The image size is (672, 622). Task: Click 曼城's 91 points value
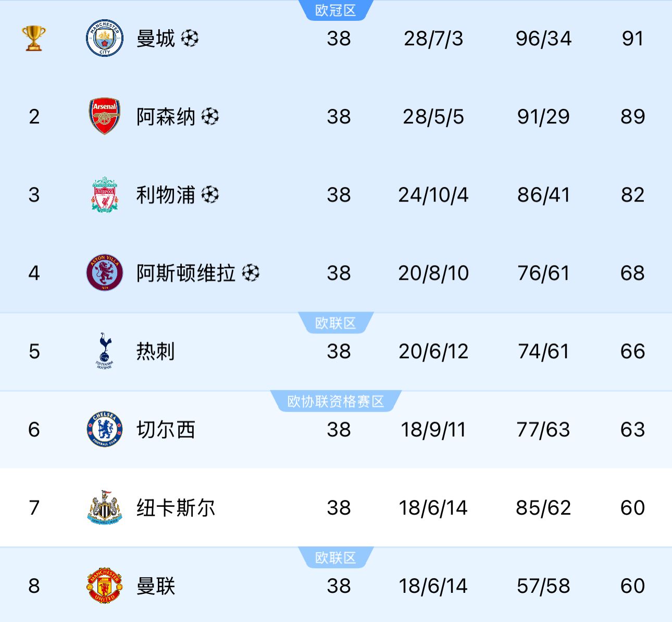point(632,39)
